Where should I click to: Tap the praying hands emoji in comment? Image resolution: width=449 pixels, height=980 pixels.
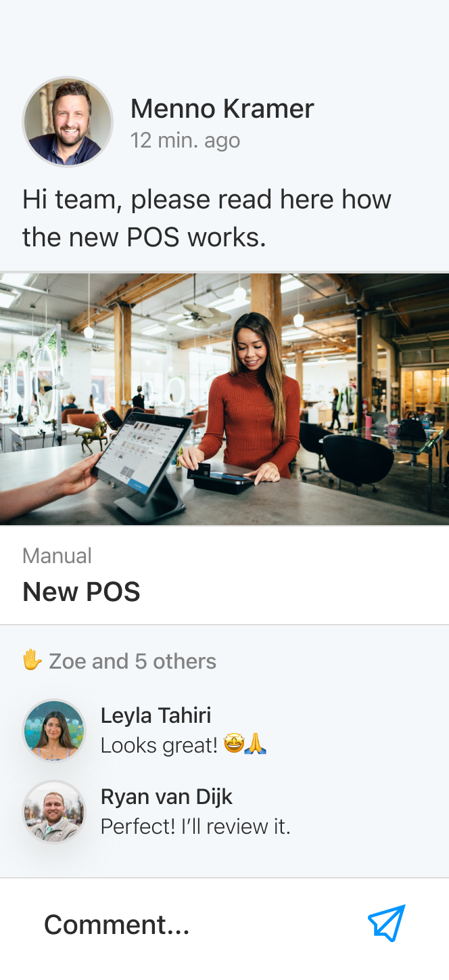(256, 745)
